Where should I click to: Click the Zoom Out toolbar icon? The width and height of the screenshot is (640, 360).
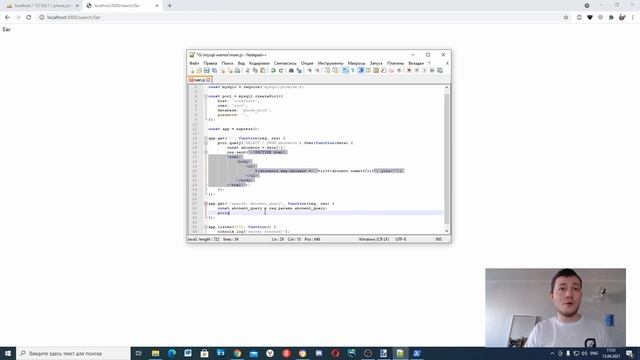(x=317, y=70)
